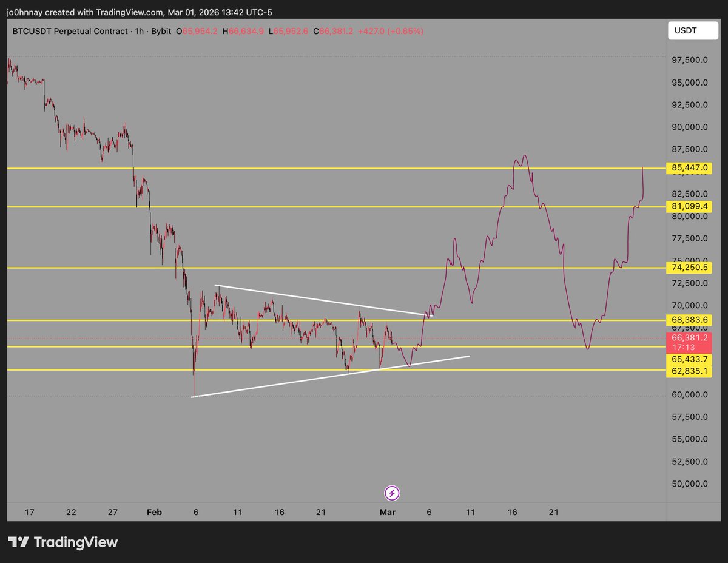The height and width of the screenshot is (563, 728).
Task: Click the Feb label on time axis
Action: click(155, 512)
